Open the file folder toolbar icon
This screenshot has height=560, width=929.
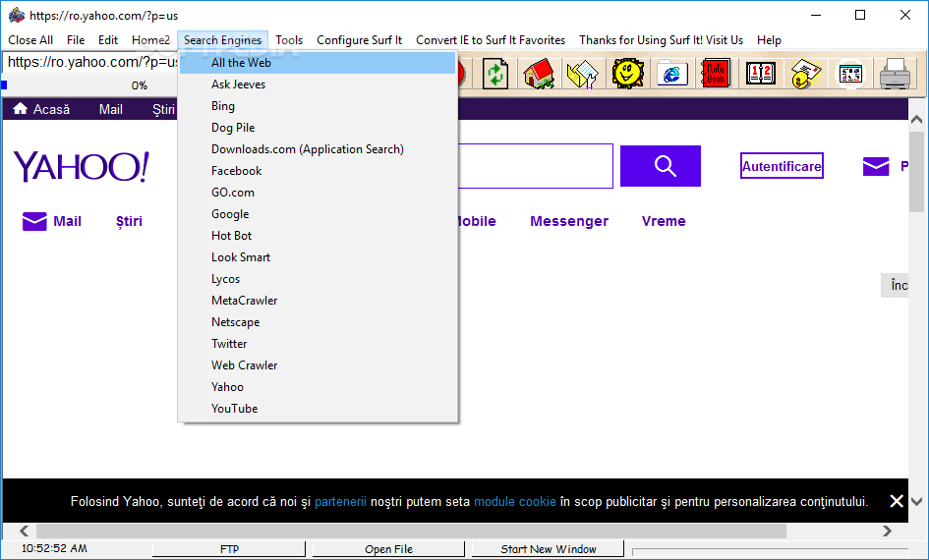coord(583,74)
